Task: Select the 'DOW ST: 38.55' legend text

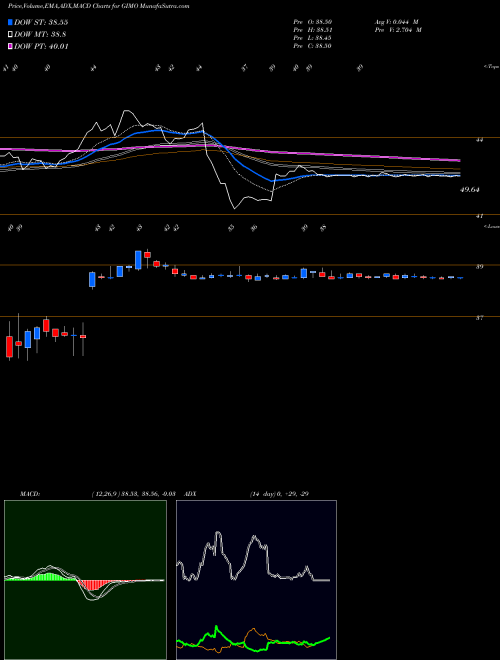Action: [x=41, y=22]
